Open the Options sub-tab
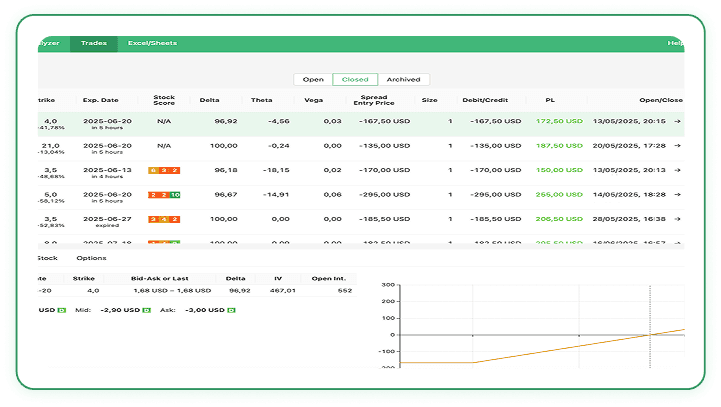The width and height of the screenshot is (721, 407). tap(91, 258)
